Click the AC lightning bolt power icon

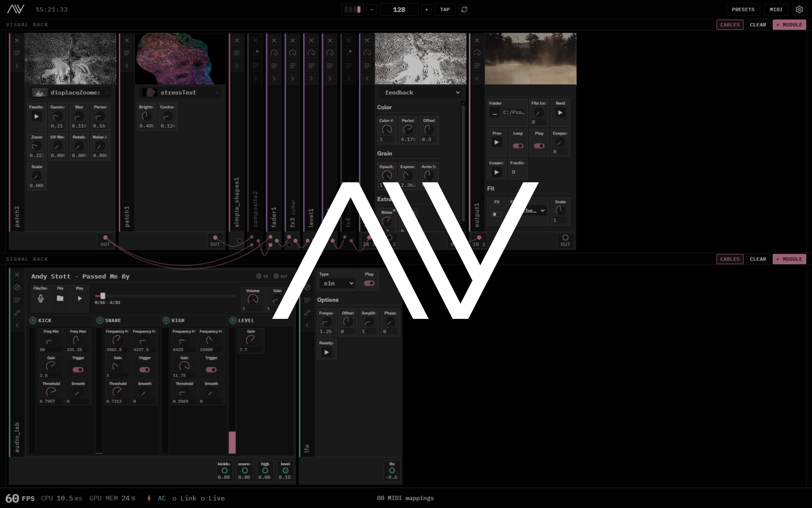(149, 498)
